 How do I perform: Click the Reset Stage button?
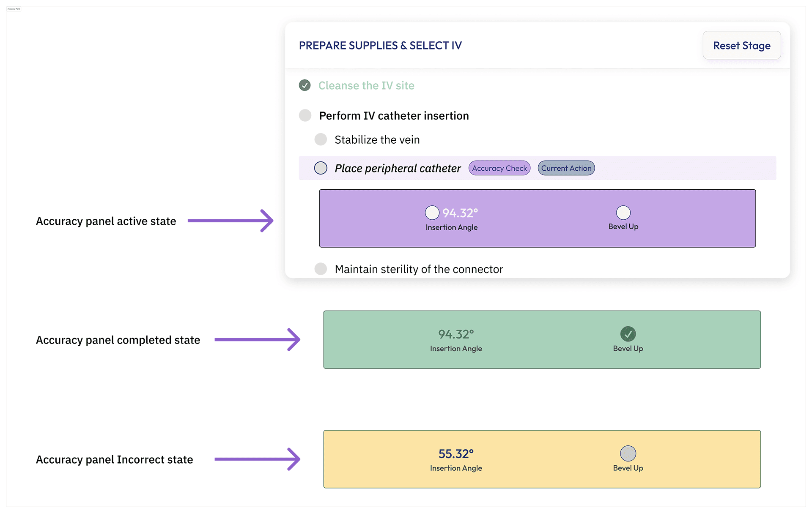coord(741,46)
